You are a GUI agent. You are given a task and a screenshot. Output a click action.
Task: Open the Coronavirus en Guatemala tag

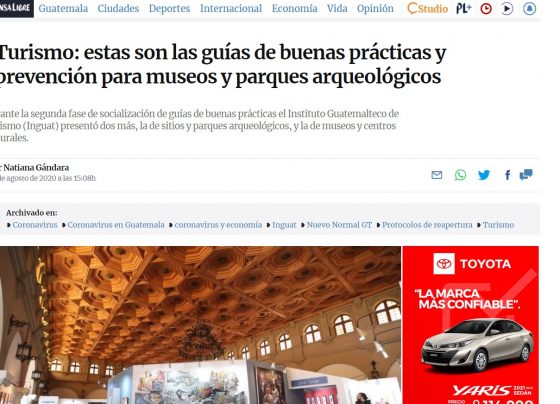pos(116,225)
